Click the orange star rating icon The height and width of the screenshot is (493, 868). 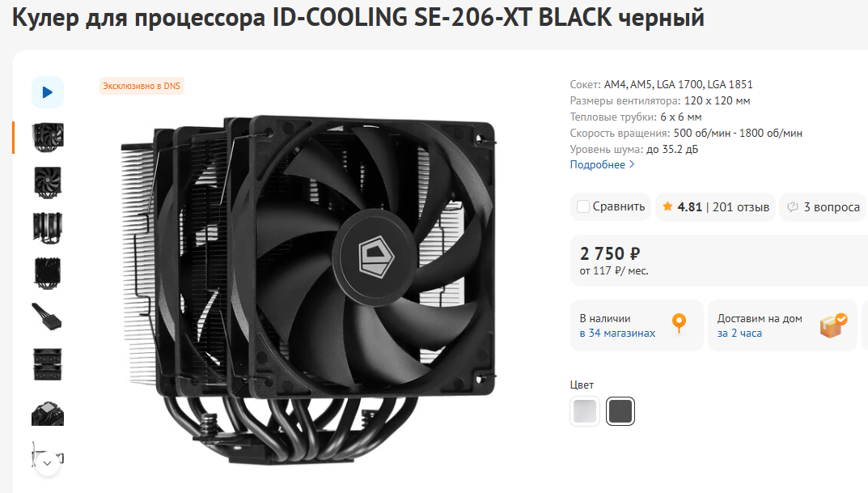point(667,206)
